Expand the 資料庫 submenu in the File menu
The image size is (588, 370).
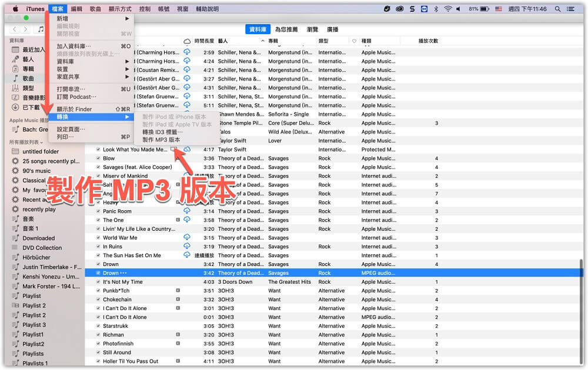[x=91, y=62]
